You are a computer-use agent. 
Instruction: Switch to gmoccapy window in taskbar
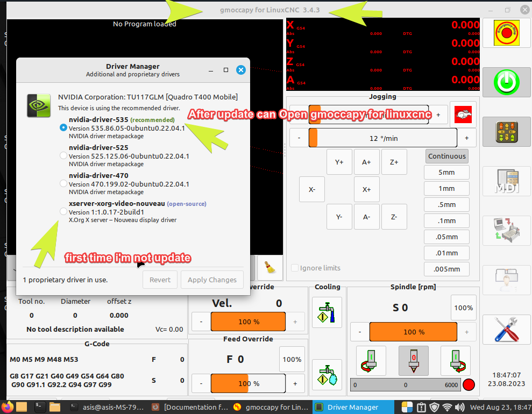(271, 407)
